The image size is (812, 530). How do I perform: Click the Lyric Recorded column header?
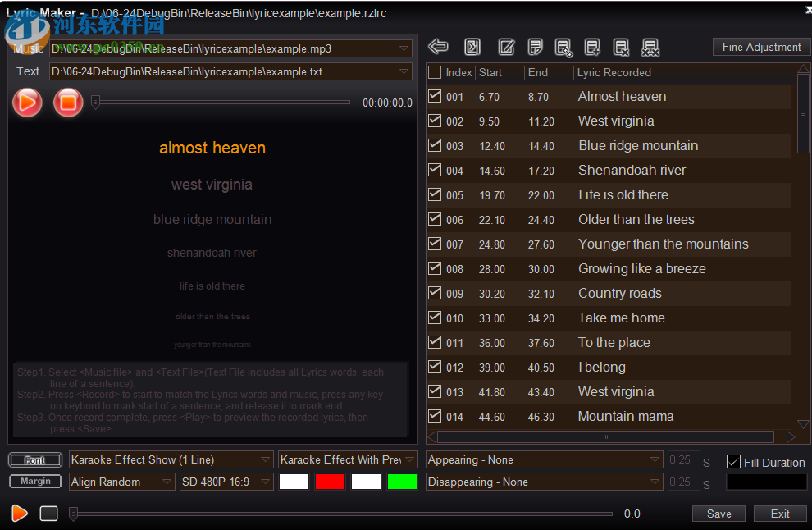coord(614,72)
